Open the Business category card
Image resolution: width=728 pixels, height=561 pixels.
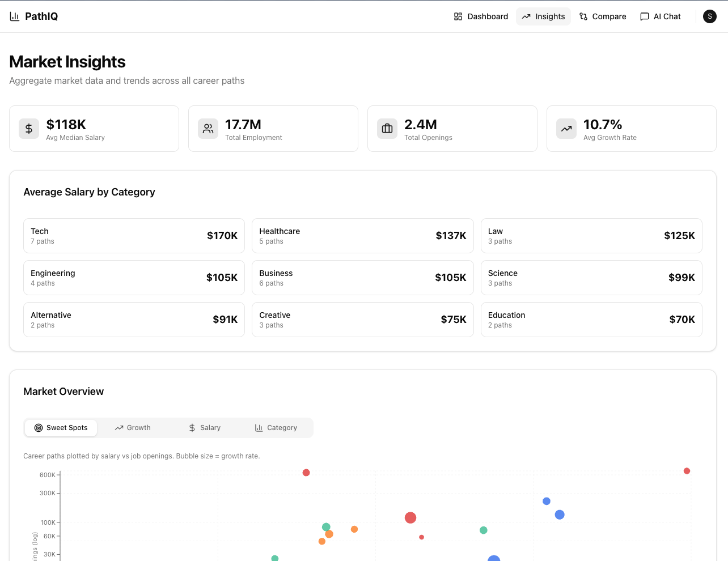[363, 278]
